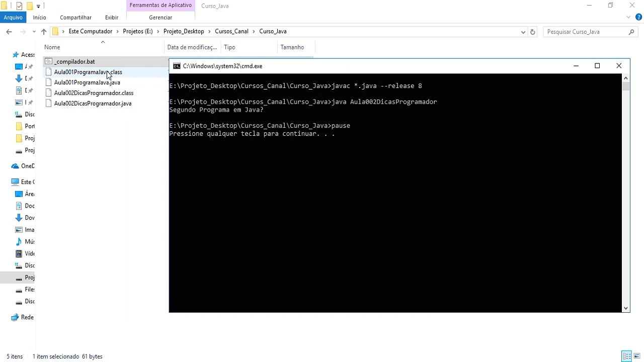Refresh the Curso_Java folder view
This screenshot has height=362, width=644.
click(533, 32)
